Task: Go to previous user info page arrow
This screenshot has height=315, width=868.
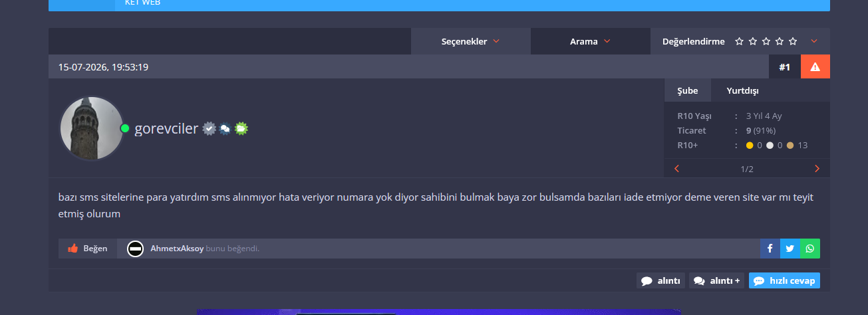Action: pos(676,169)
